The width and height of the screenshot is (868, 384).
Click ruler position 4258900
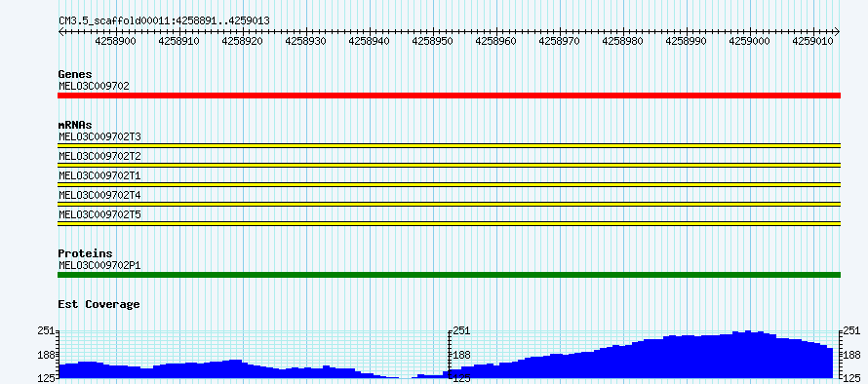pos(116,41)
